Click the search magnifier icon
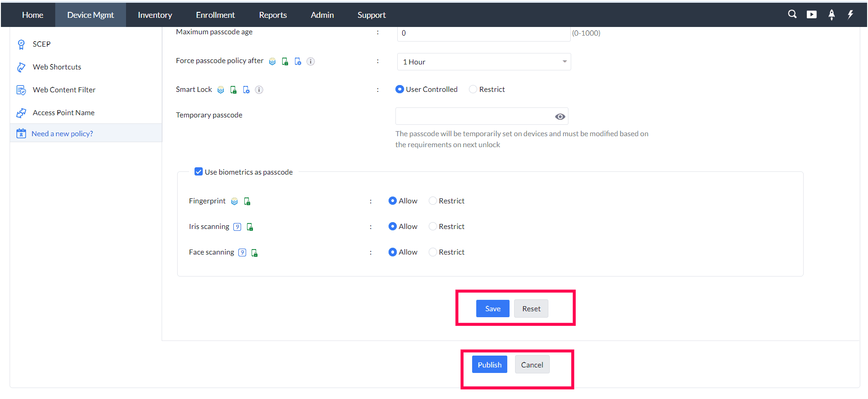This screenshot has width=868, height=399. pos(792,14)
